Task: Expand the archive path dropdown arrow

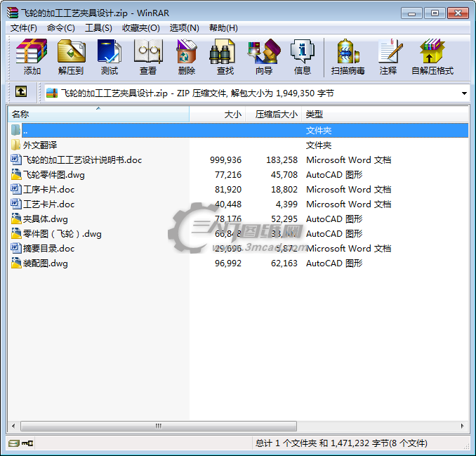Action: [464, 93]
